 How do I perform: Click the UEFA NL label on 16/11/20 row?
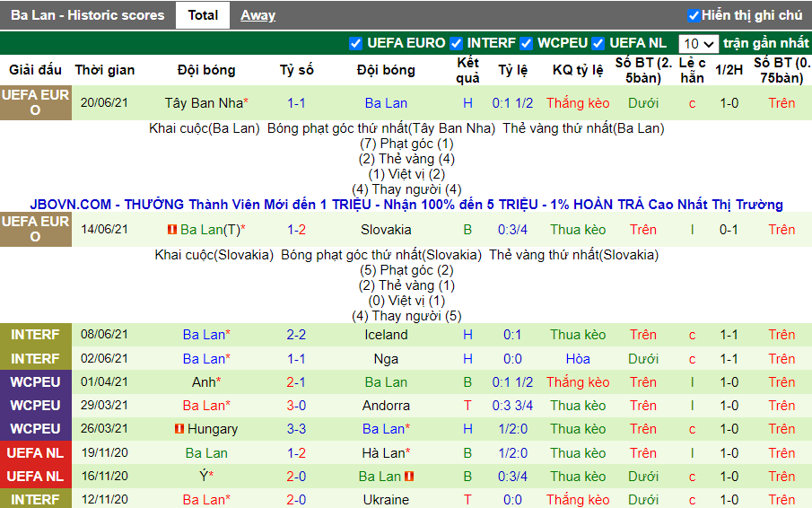click(35, 477)
